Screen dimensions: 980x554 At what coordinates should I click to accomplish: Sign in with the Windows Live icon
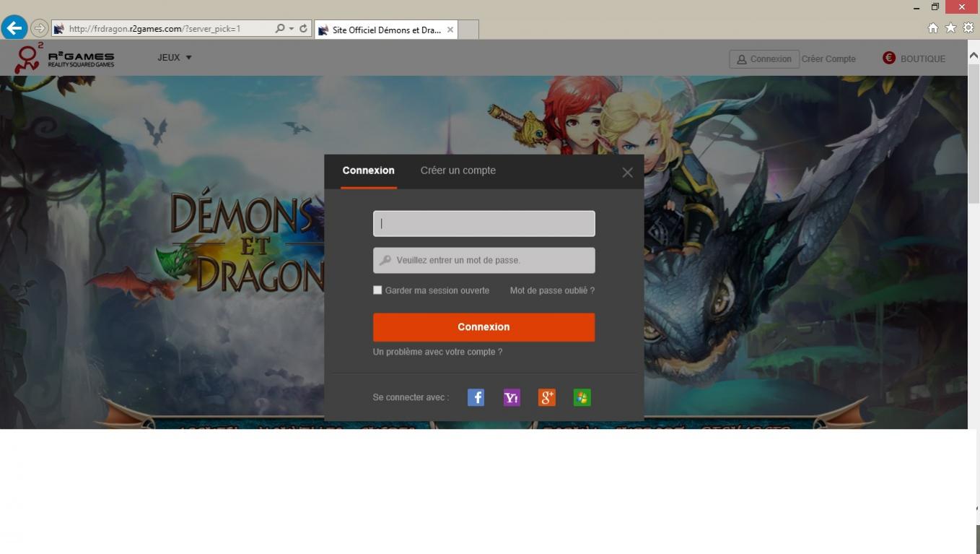point(582,397)
